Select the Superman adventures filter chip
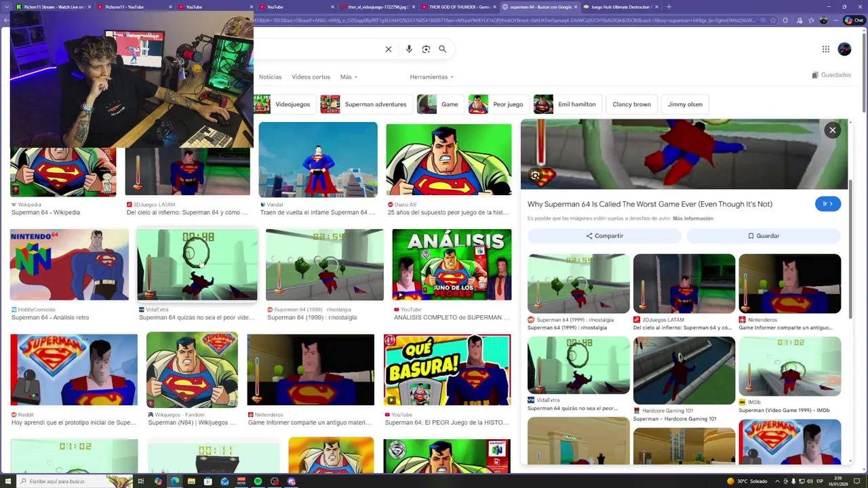This screenshot has height=488, width=868. pos(366,104)
